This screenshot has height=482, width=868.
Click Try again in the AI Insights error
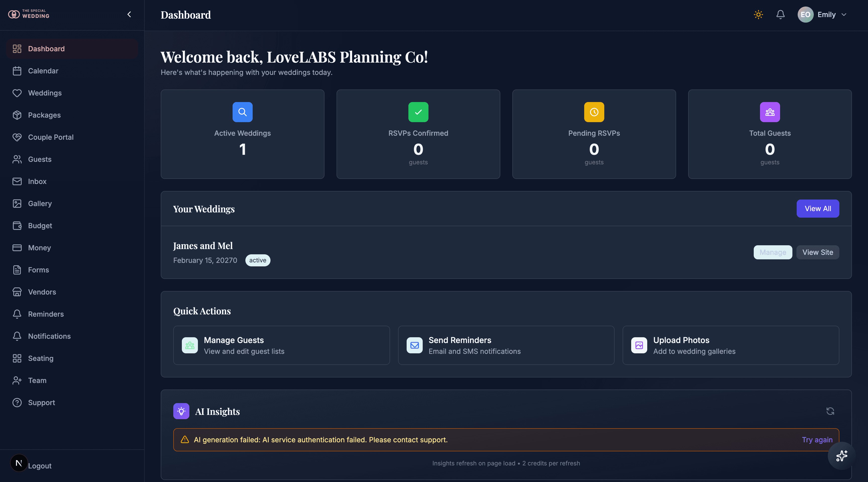coord(817,440)
